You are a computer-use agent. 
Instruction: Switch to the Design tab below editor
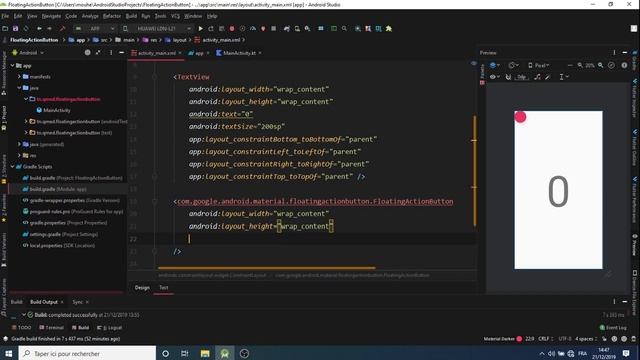click(x=142, y=288)
